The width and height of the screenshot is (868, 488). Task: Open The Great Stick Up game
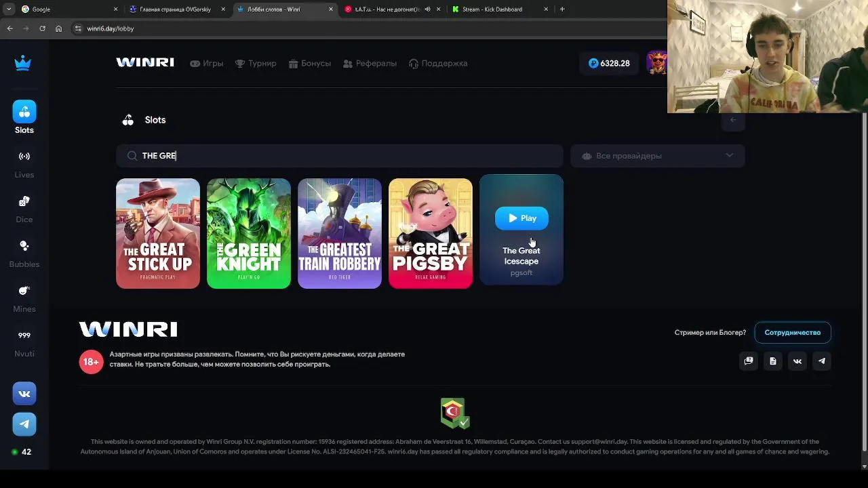pyautogui.click(x=158, y=233)
